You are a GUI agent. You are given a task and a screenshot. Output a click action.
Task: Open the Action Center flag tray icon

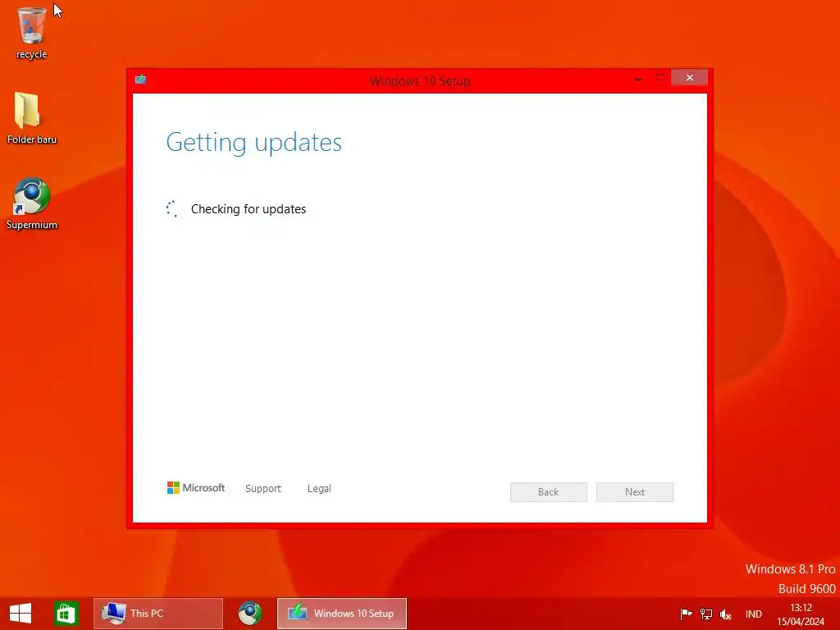point(687,614)
